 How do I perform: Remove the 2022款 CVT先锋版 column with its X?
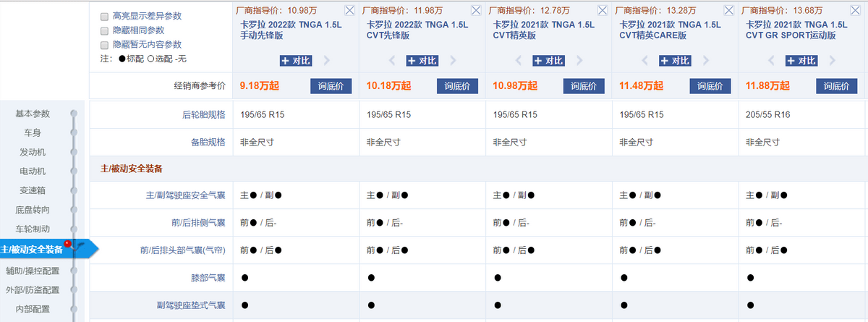point(475,10)
